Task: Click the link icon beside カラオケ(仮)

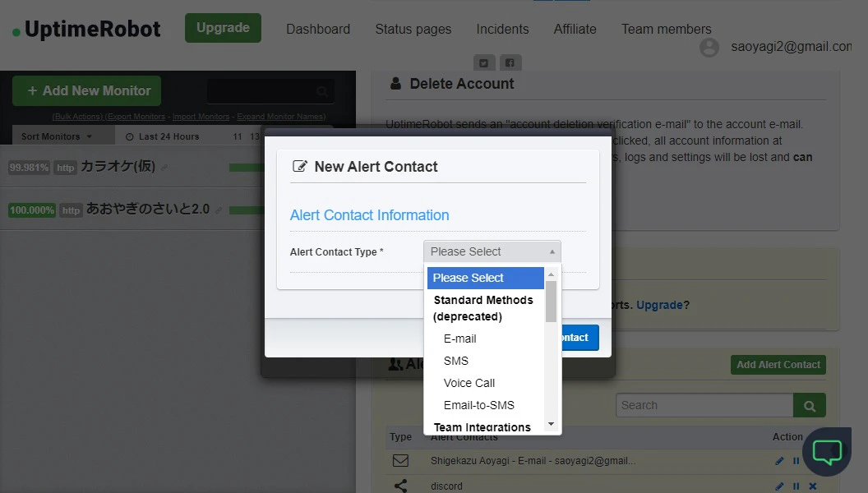Action: [x=164, y=168]
